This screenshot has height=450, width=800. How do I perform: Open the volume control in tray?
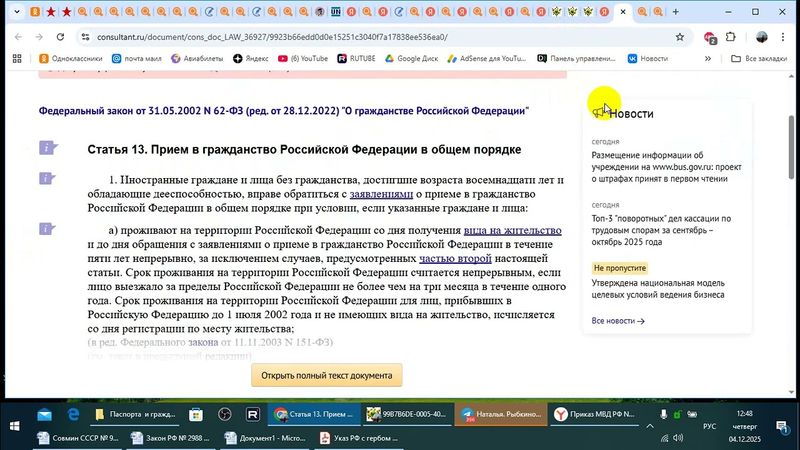[678, 438]
